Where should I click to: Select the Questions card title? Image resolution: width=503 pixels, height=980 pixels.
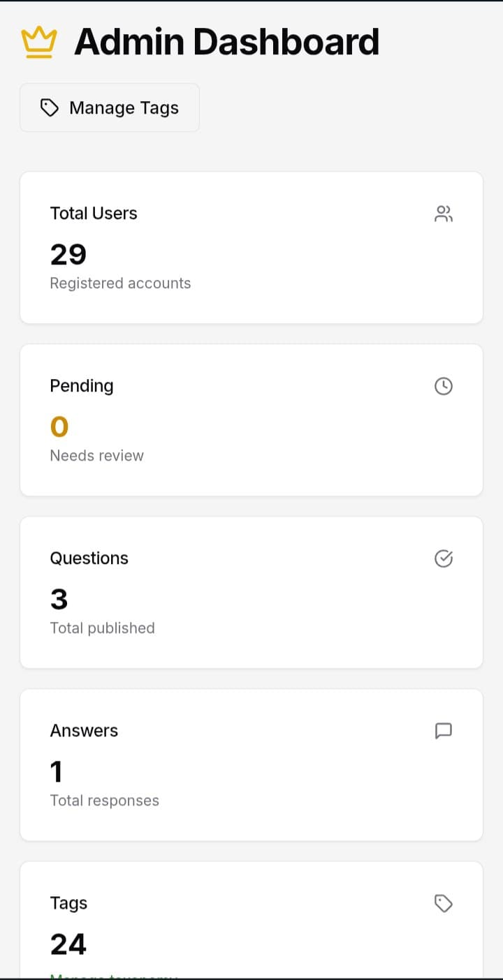point(89,558)
